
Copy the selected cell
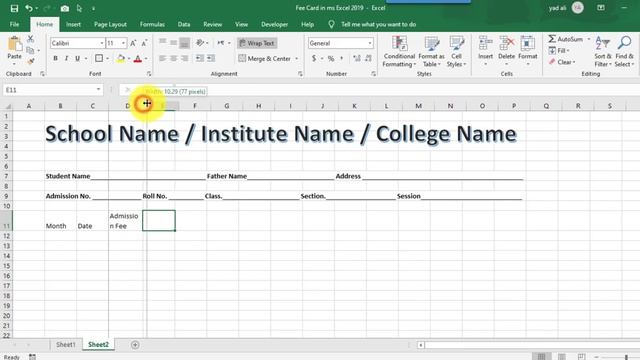point(30,51)
